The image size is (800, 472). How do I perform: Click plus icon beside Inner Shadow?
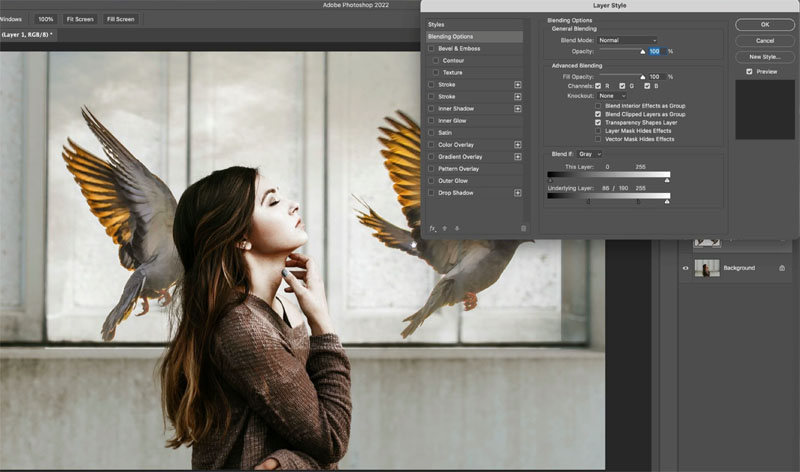518,109
